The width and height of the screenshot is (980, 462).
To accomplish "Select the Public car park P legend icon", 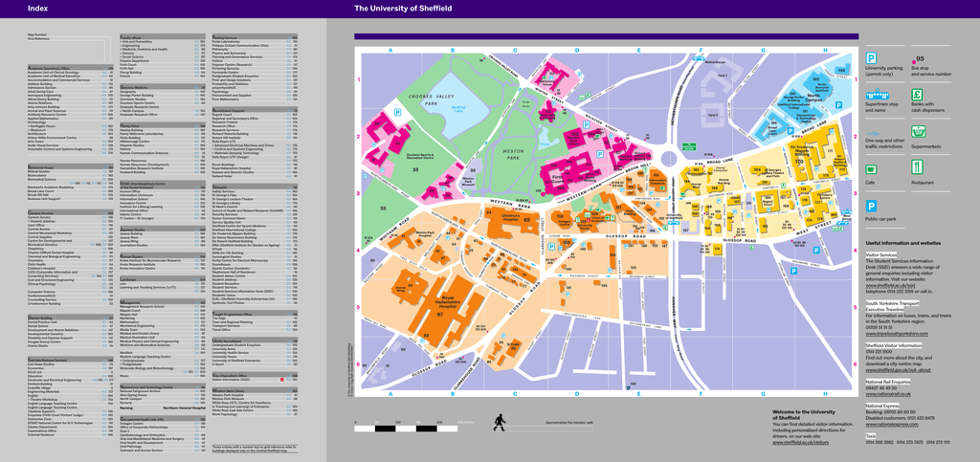I will pyautogui.click(x=871, y=206).
